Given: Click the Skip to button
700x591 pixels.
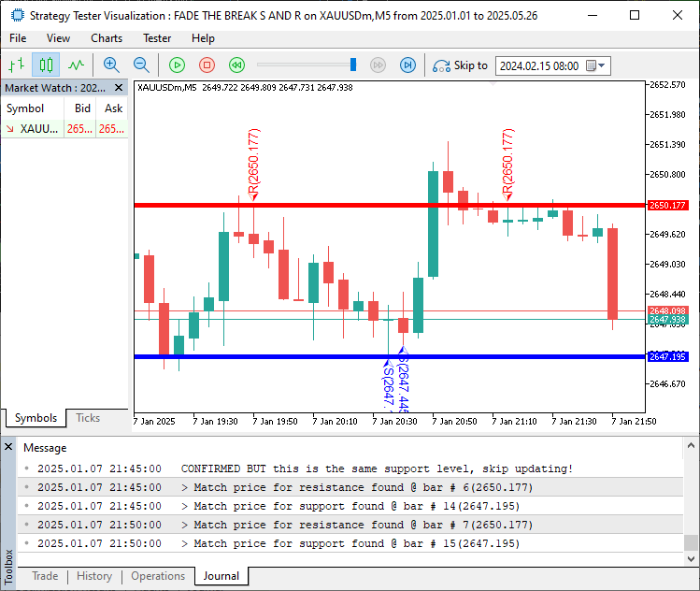Looking at the screenshot, I should [460, 65].
